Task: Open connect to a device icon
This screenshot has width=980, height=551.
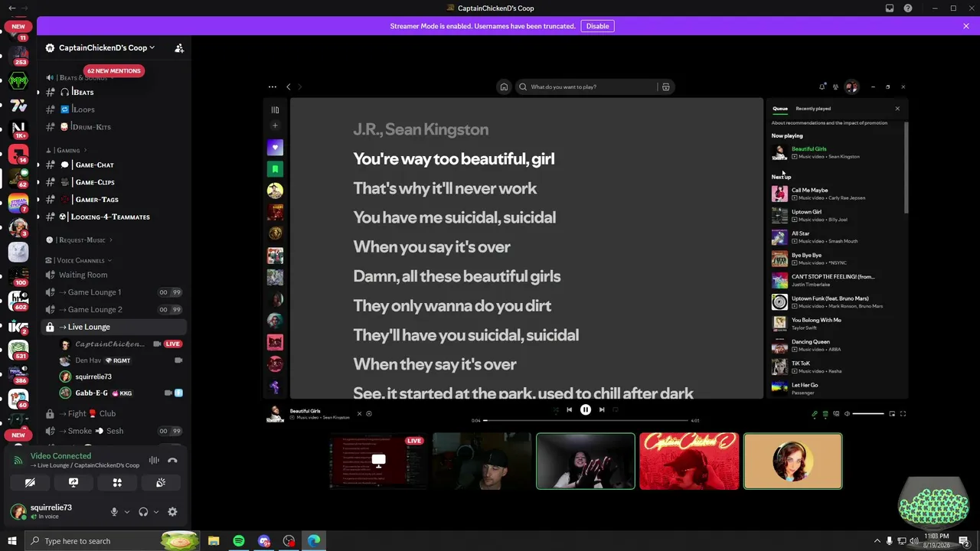Action: click(x=836, y=414)
